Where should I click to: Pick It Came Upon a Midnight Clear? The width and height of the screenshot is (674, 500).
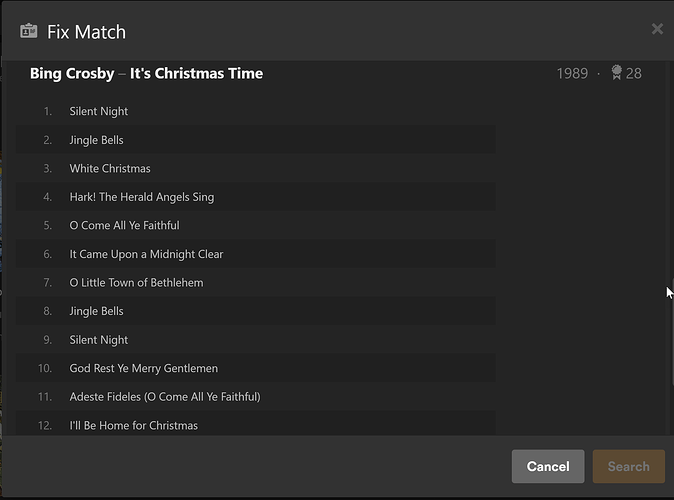pyautogui.click(x=146, y=254)
